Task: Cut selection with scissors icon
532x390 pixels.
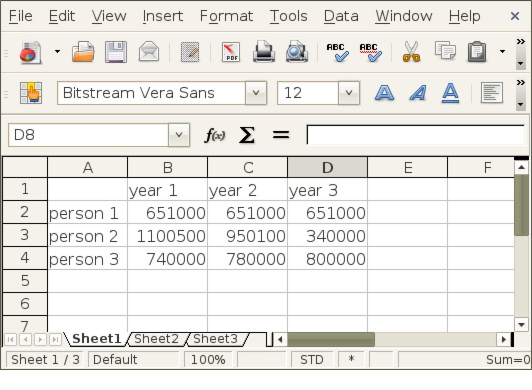Action: coord(411,52)
